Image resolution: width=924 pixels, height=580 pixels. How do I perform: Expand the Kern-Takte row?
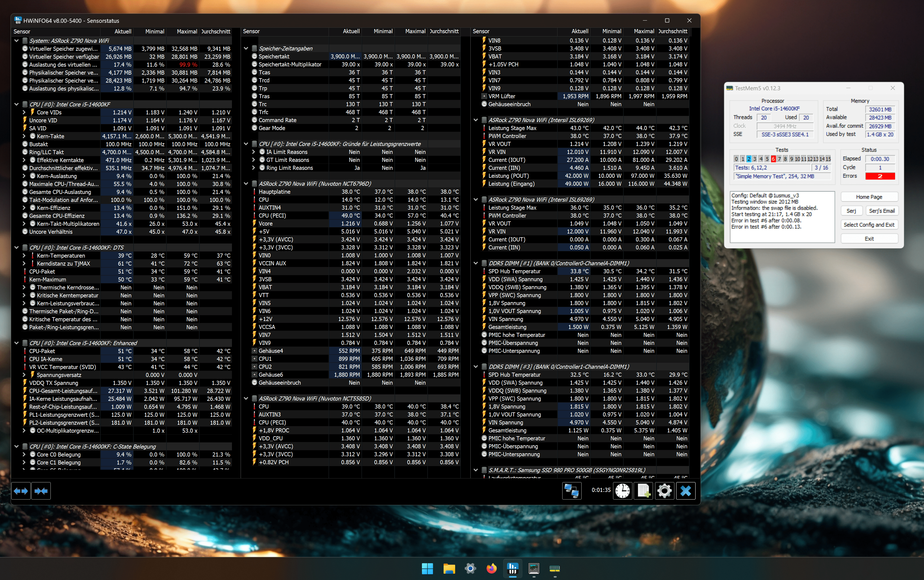click(24, 136)
